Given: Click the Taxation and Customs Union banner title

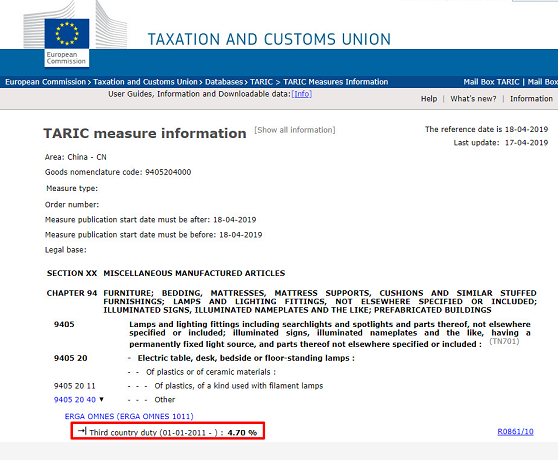Looking at the screenshot, I should coord(269,39).
